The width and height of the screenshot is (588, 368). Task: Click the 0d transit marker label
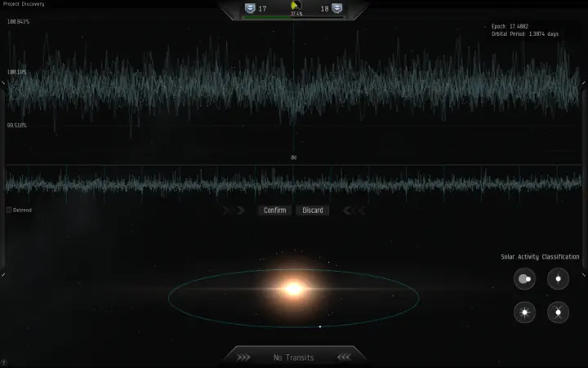[294, 157]
